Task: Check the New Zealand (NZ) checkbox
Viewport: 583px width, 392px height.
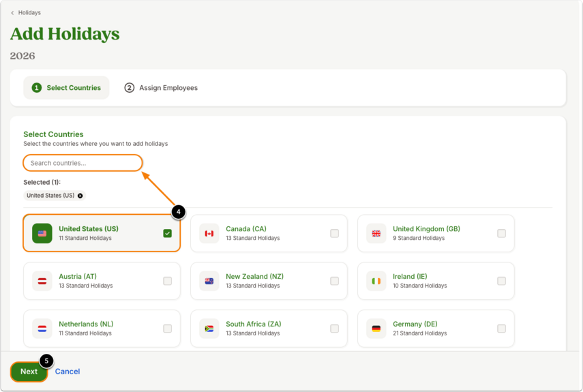Action: 335,281
